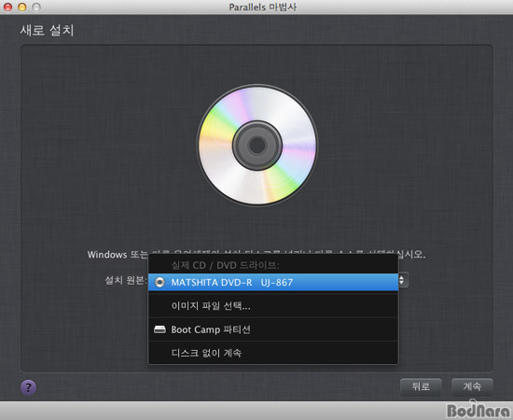Choose 이미지 파일 선택... option
Viewport: 513px width, 420px height.
tap(273, 306)
